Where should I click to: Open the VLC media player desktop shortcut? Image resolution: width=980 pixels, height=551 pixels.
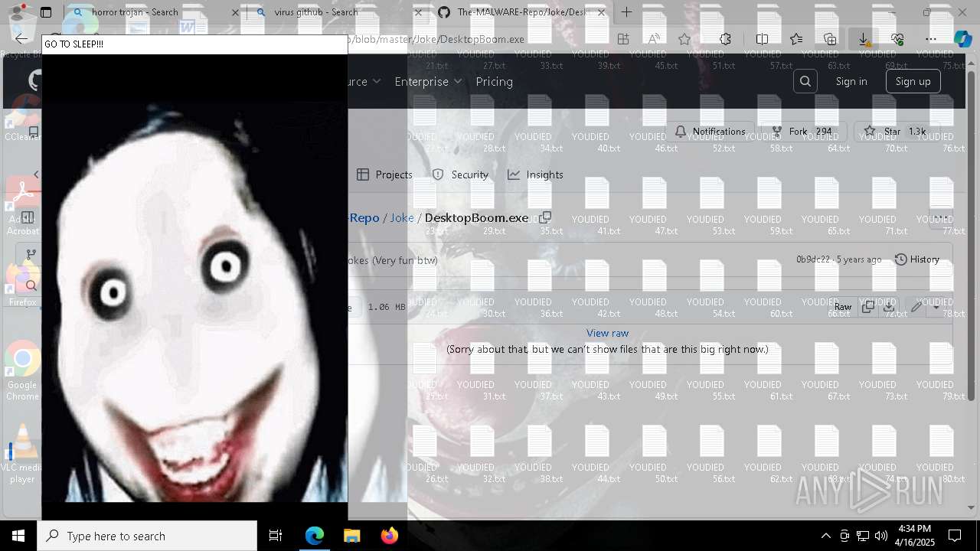(22, 455)
